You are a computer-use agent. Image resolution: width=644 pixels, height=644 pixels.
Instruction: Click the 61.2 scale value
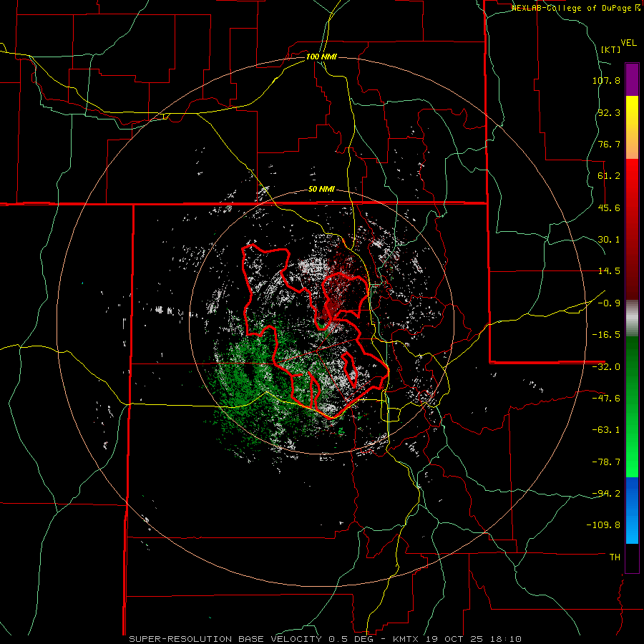(x=609, y=176)
